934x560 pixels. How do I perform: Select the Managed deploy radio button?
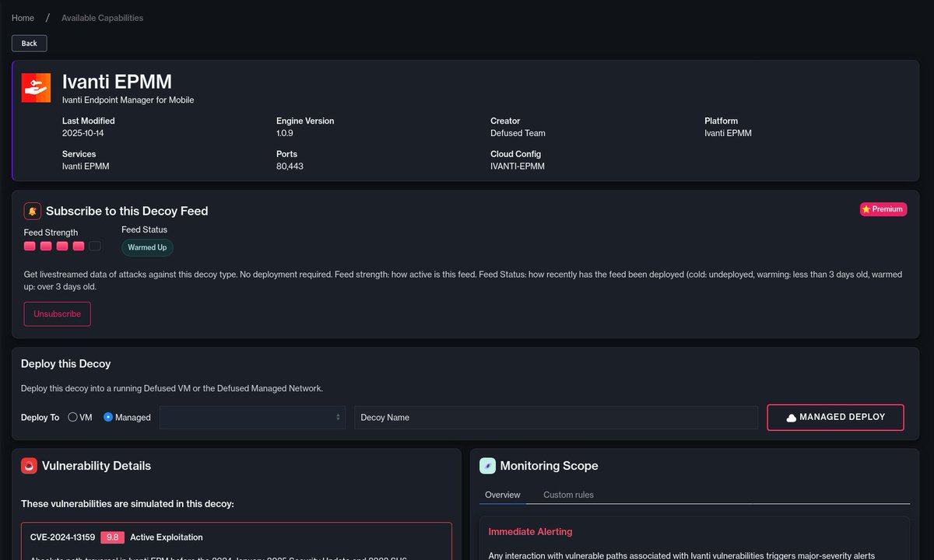(x=108, y=417)
